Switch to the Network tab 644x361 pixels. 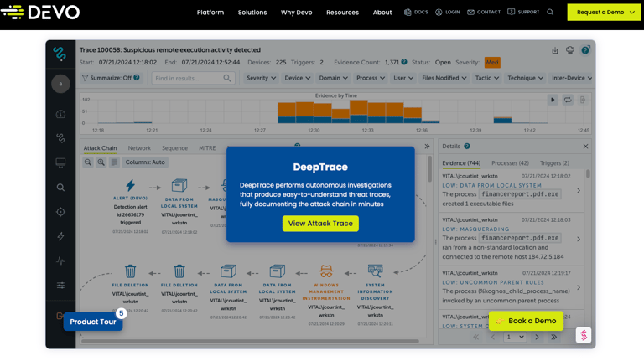click(139, 148)
